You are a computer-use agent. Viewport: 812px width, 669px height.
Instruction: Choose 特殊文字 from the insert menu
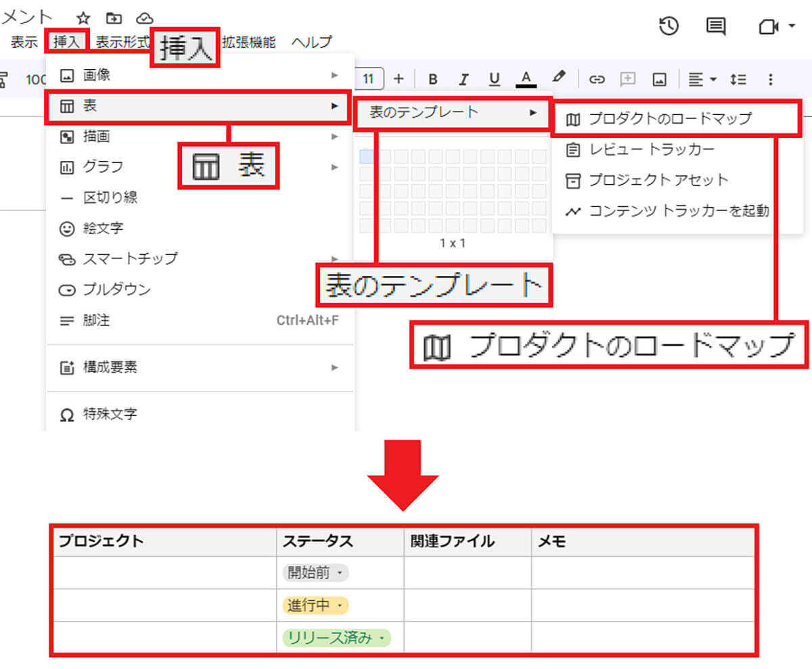200,414
